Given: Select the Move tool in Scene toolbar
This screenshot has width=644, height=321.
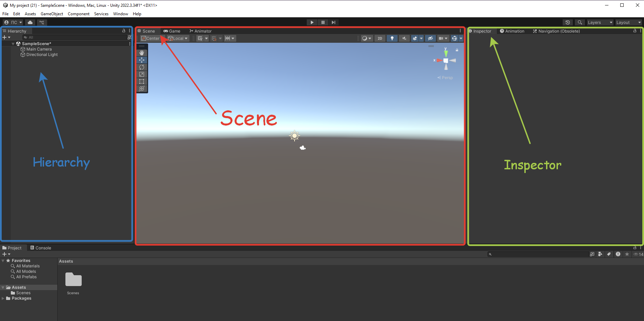Looking at the screenshot, I should pyautogui.click(x=142, y=60).
